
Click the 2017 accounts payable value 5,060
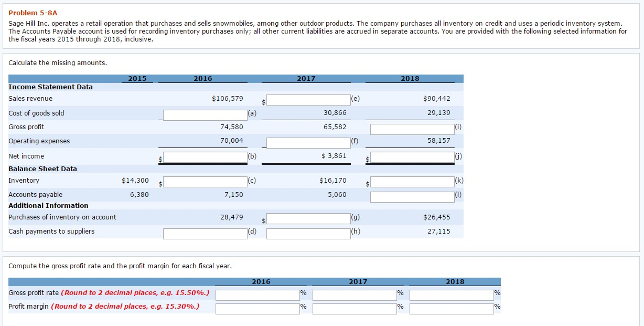pyautogui.click(x=337, y=195)
